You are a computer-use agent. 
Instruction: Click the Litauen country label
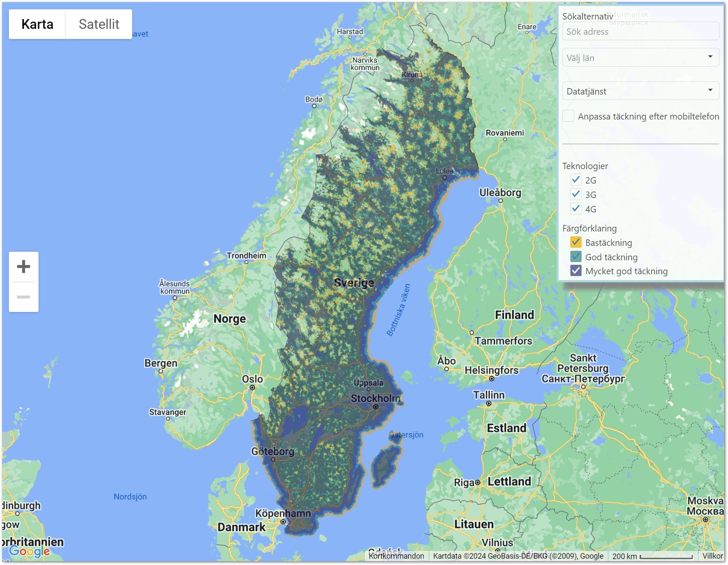coord(474,524)
